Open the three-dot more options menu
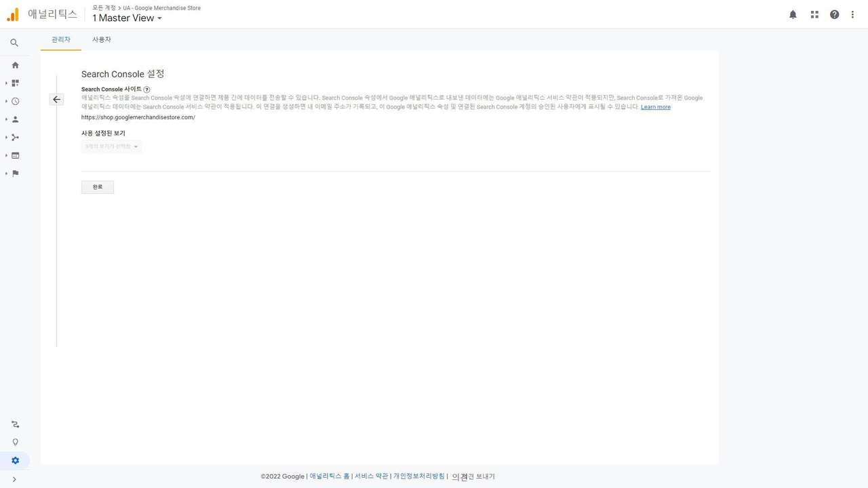Viewport: 868px width, 488px height. (x=852, y=14)
